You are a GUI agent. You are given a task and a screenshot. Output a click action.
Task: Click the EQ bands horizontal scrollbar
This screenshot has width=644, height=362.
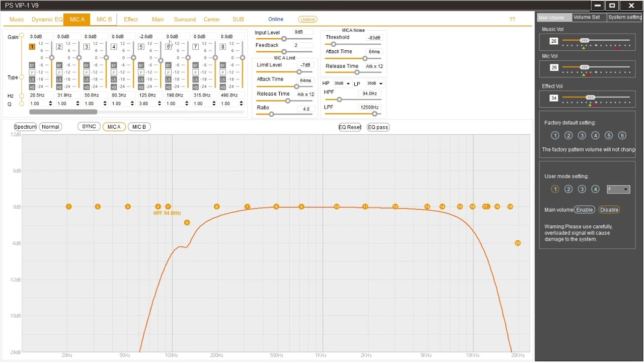click(63, 112)
